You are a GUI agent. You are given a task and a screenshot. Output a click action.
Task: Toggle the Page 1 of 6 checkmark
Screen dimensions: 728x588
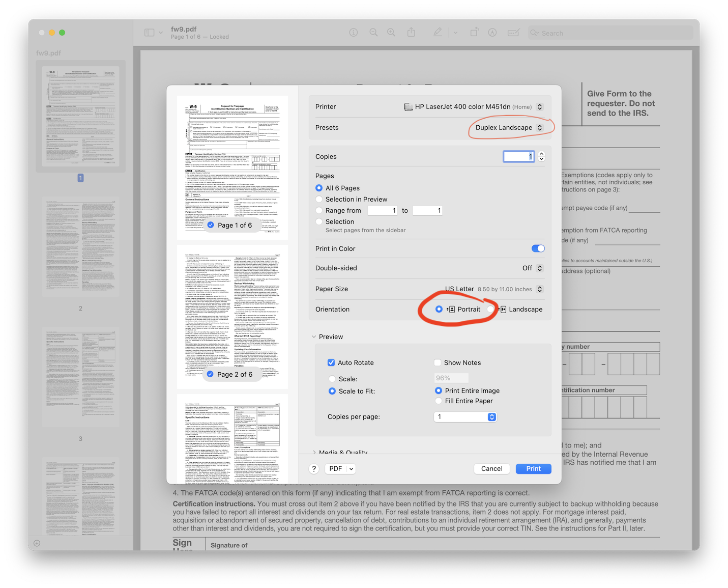pyautogui.click(x=211, y=225)
